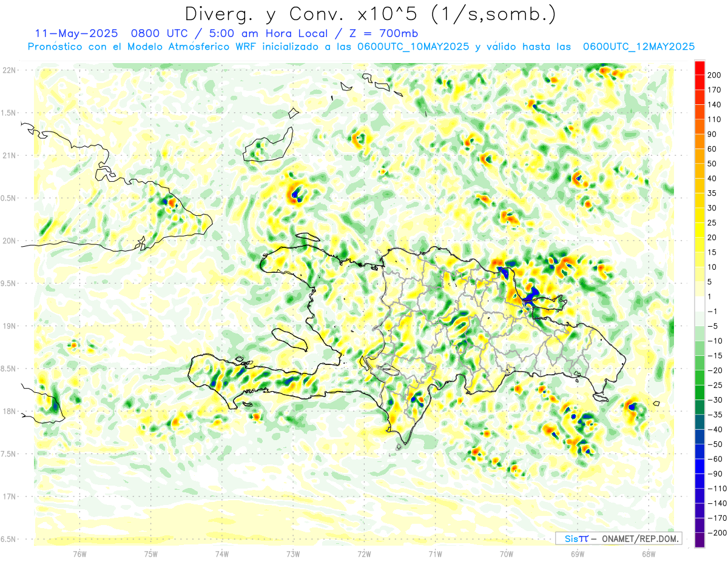Click the 74W longitude axis label
The height and width of the screenshot is (562, 728).
point(222,554)
